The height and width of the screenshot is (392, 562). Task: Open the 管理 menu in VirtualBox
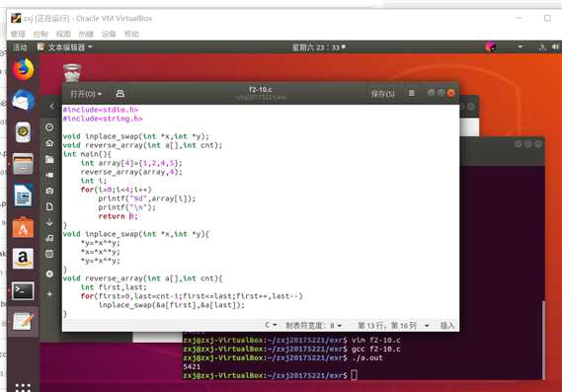pyautogui.click(x=18, y=34)
